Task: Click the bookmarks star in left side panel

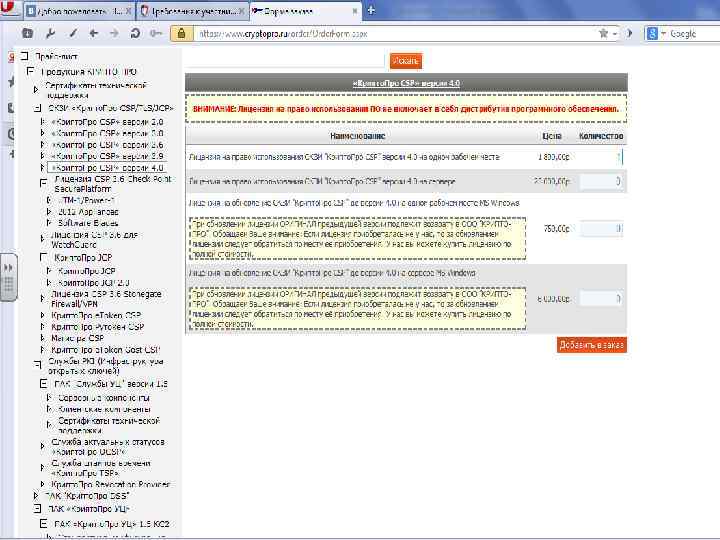Action: pos(10,83)
